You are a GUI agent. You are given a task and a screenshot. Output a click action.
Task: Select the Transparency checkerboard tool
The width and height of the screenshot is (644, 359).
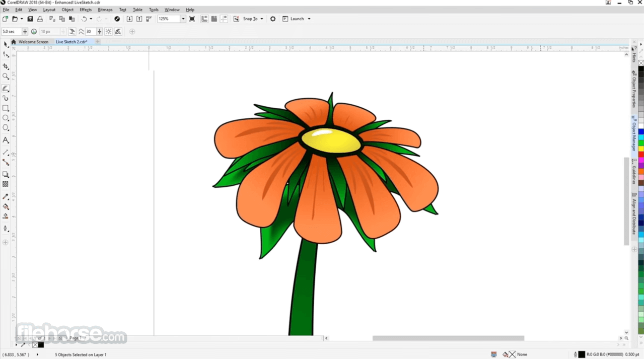pos(6,184)
